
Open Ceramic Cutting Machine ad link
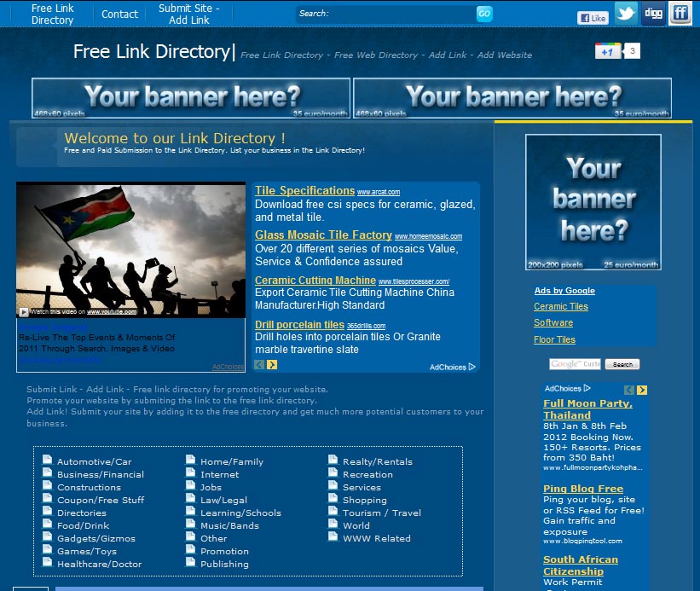click(x=315, y=280)
